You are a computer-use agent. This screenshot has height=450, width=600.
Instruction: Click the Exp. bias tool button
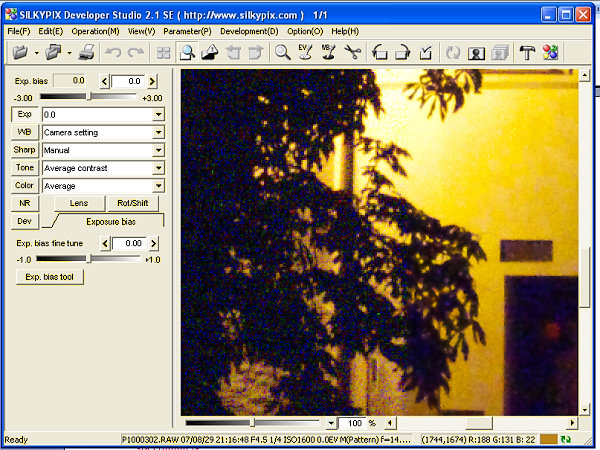49,277
